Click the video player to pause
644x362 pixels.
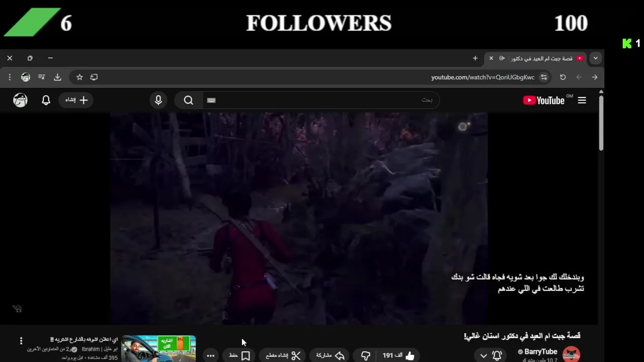tap(299, 218)
